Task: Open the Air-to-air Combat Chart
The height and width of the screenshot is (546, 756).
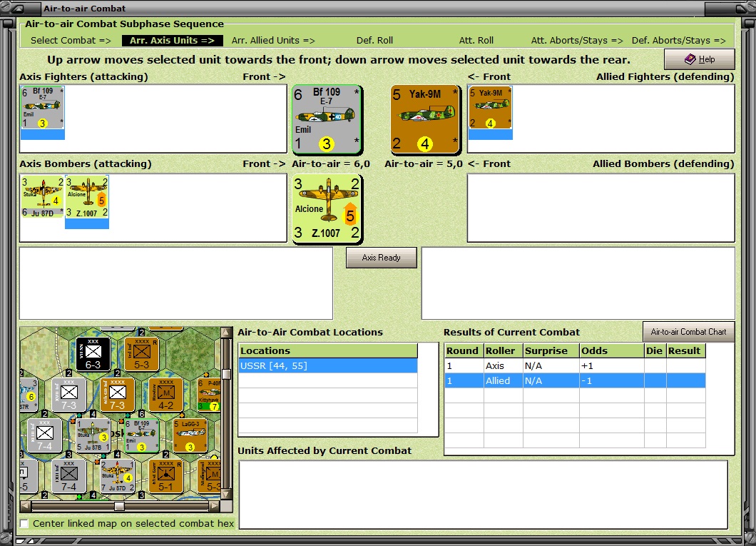Action: 688,332
